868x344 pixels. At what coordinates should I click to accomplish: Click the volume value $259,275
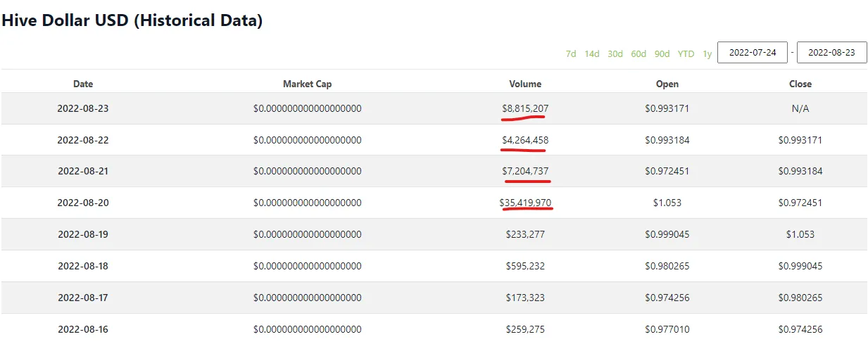[525, 329]
